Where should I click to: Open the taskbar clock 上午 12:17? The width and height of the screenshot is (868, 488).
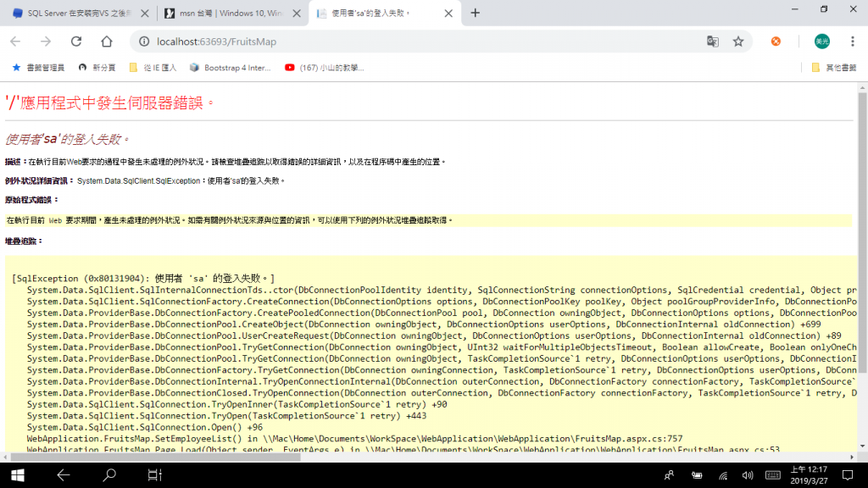coord(809,475)
